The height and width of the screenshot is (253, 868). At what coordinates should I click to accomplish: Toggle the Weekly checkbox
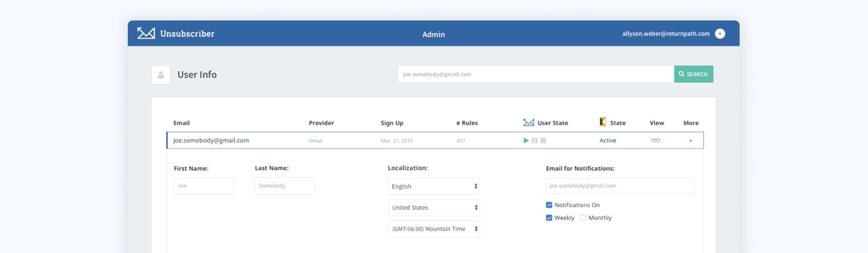tap(549, 217)
